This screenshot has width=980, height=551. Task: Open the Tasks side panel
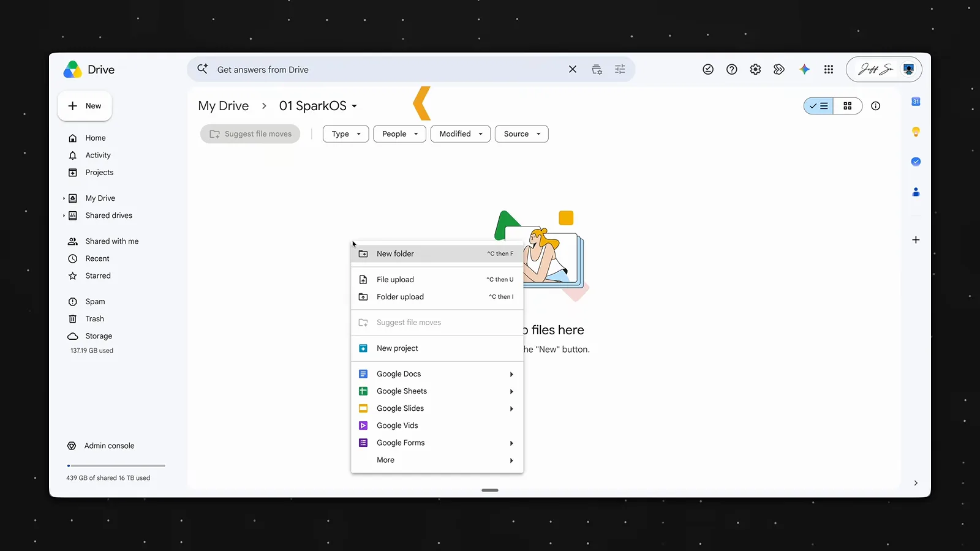(916, 162)
